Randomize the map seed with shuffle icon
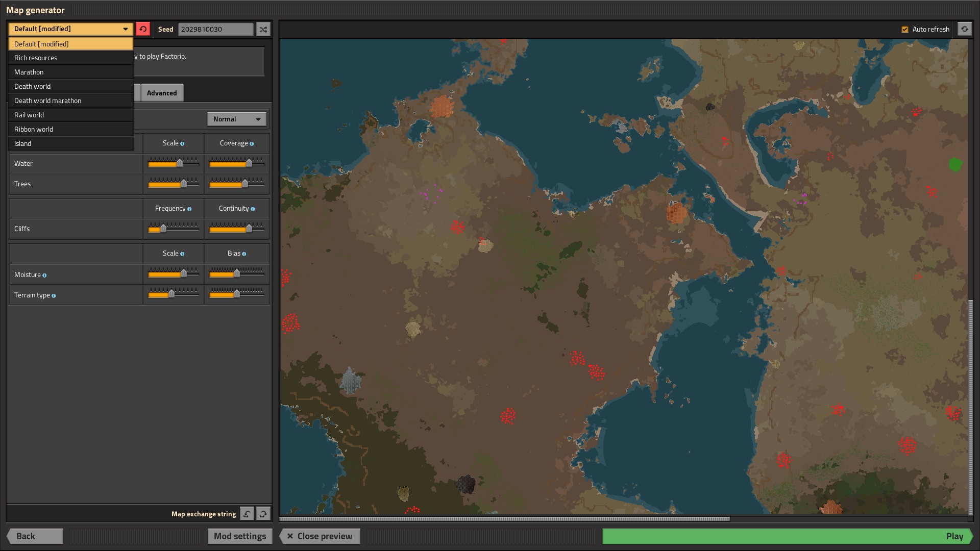The image size is (980, 551). (263, 29)
